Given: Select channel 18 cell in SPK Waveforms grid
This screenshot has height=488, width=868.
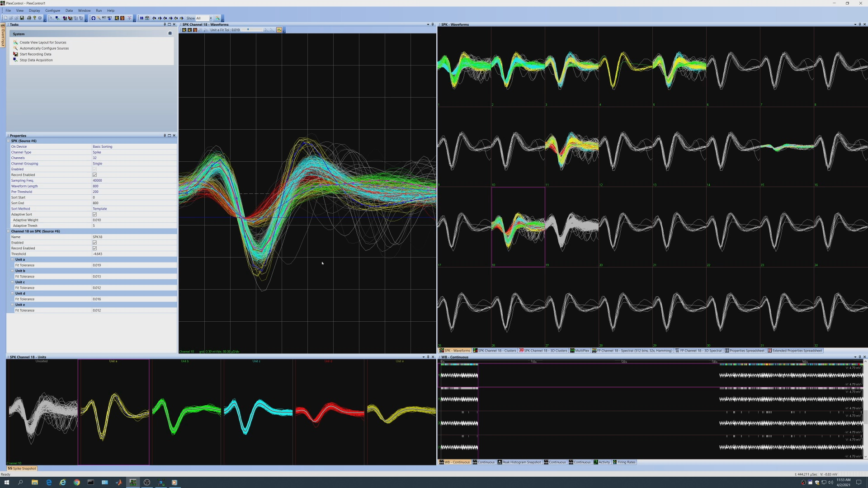Looking at the screenshot, I should coord(518,227).
